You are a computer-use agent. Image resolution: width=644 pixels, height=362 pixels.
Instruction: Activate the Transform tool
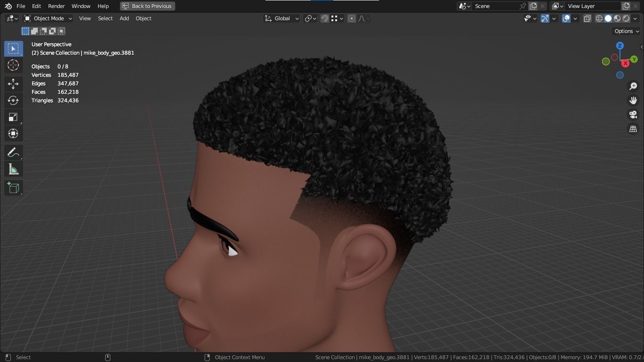pyautogui.click(x=13, y=133)
